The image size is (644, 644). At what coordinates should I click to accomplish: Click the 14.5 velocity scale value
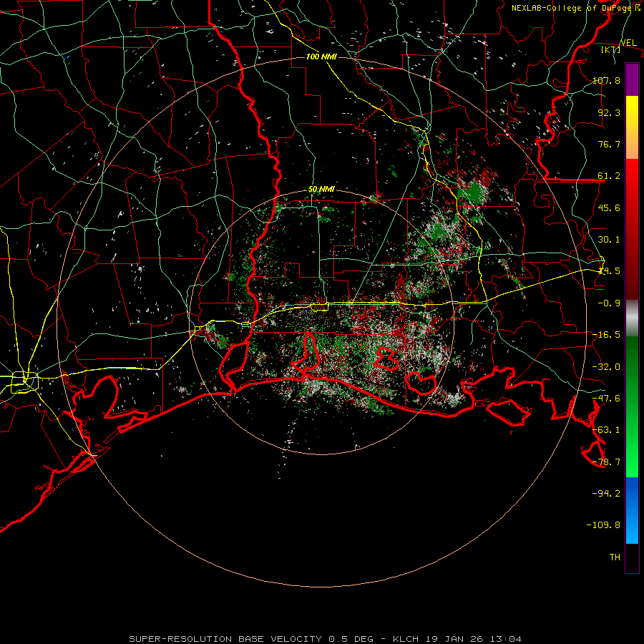(609, 271)
